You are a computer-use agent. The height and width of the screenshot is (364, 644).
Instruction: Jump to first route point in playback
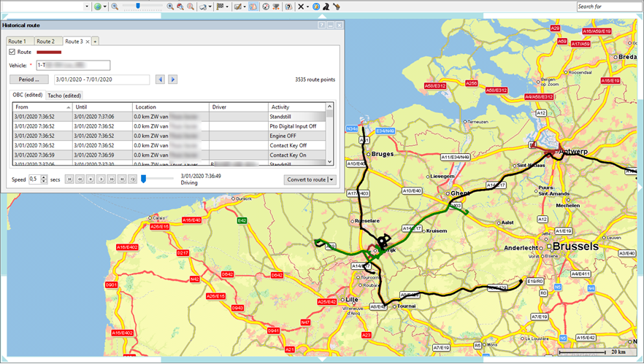point(69,179)
